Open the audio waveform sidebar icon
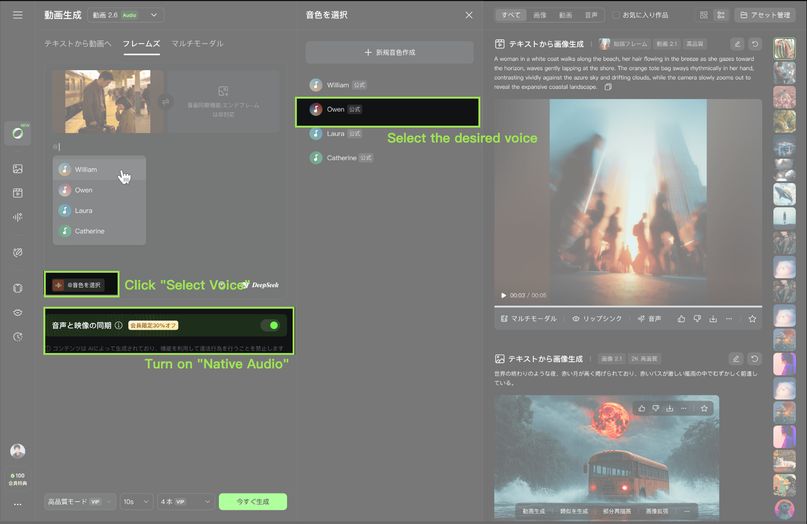Image resolution: width=807 pixels, height=524 pixels. click(x=17, y=216)
